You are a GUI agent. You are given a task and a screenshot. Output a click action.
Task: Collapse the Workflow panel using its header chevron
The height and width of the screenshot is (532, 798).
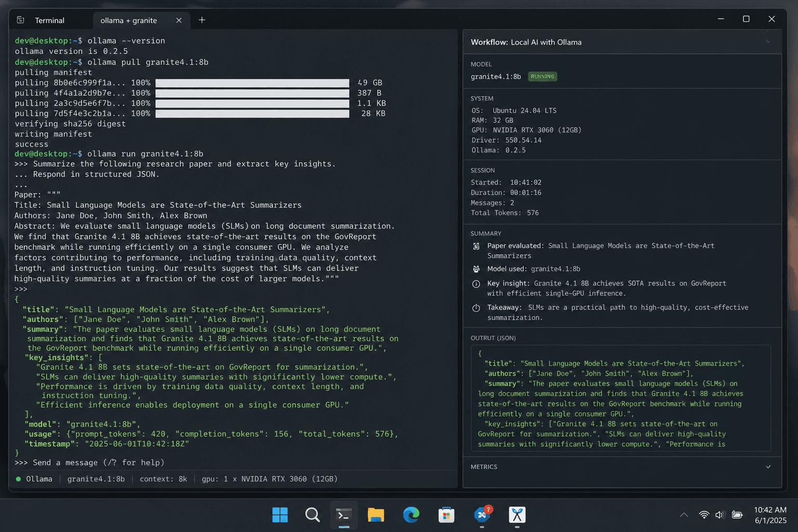(769, 42)
